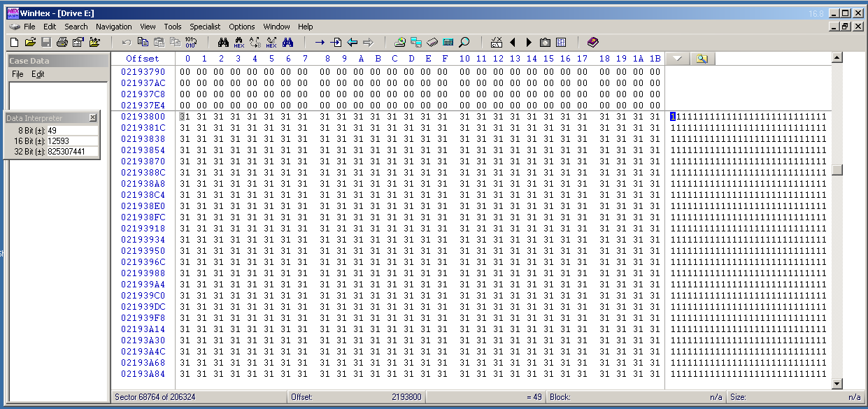Open the Window menu
The height and width of the screenshot is (409, 868).
(277, 27)
